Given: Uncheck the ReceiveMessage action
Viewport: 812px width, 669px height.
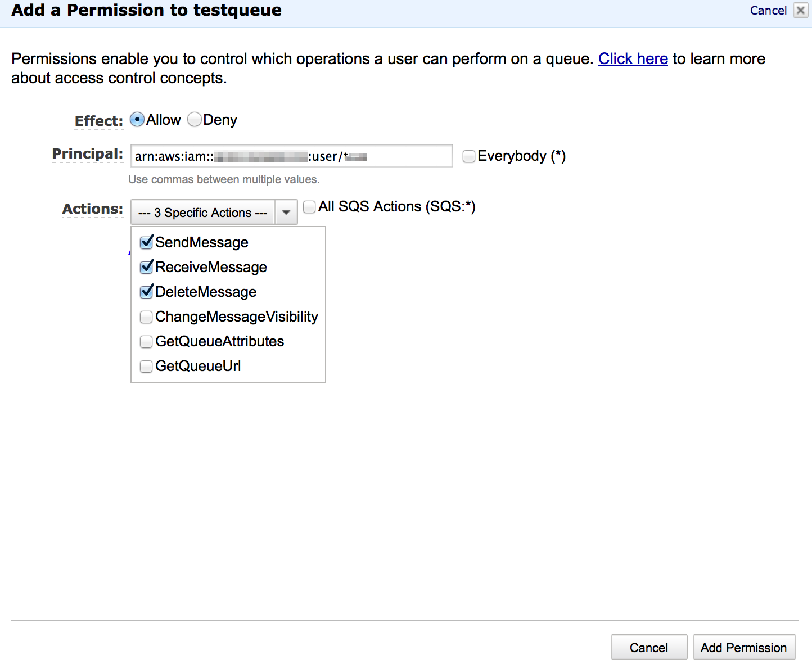Looking at the screenshot, I should pos(146,267).
